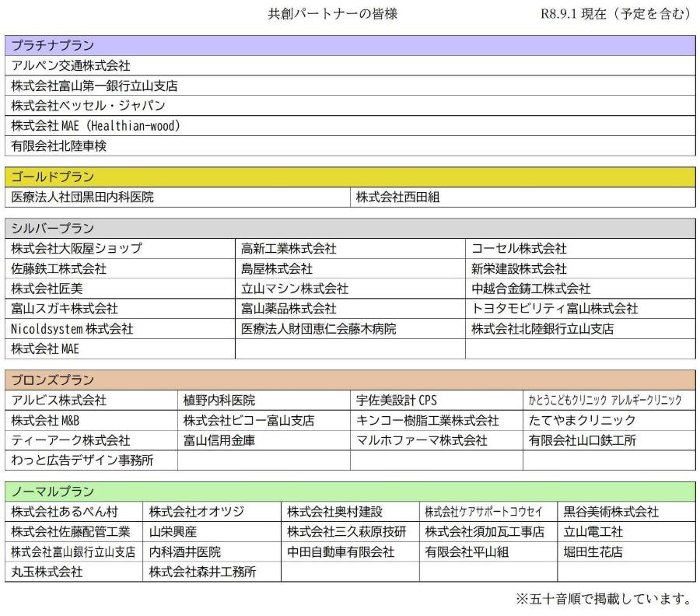Image resolution: width=700 pixels, height=616 pixels.
Task: Click たてやまクリニック cell
Action: coord(609,421)
